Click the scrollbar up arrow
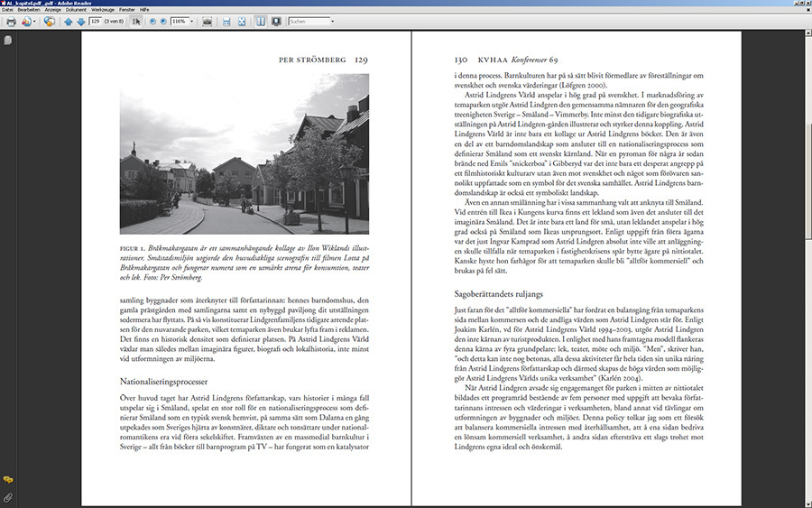 point(807,33)
